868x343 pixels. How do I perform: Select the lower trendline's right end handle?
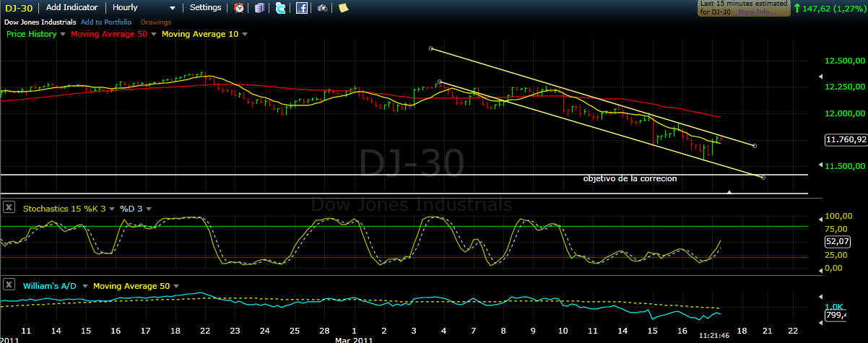click(x=763, y=177)
